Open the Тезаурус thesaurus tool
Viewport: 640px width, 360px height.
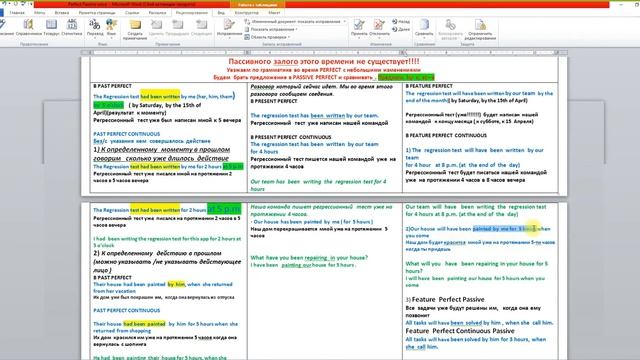click(51, 28)
